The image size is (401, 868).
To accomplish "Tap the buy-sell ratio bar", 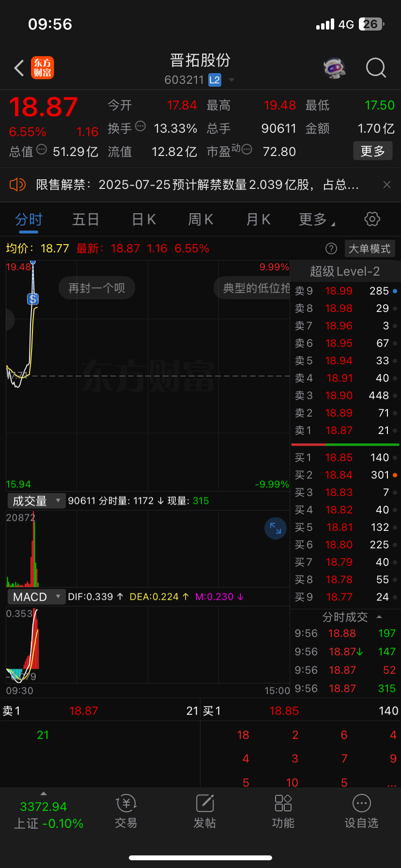I will tap(345, 444).
